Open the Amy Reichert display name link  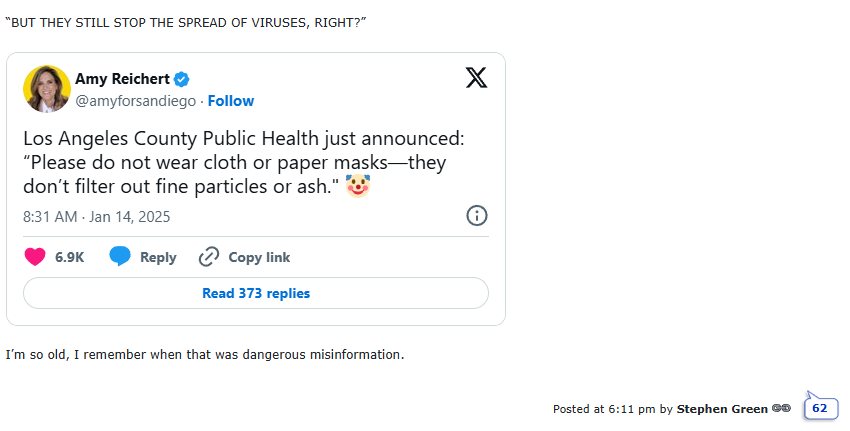coord(123,79)
